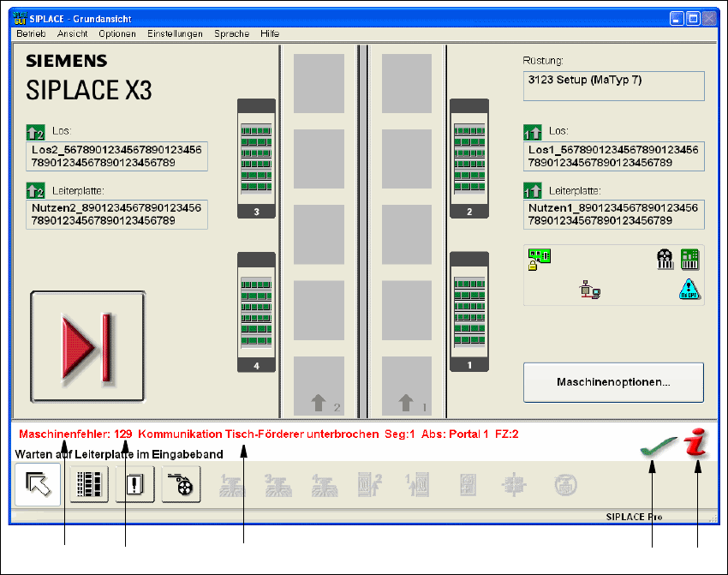Minimize the SIPLACE Grundansicht window

point(677,19)
